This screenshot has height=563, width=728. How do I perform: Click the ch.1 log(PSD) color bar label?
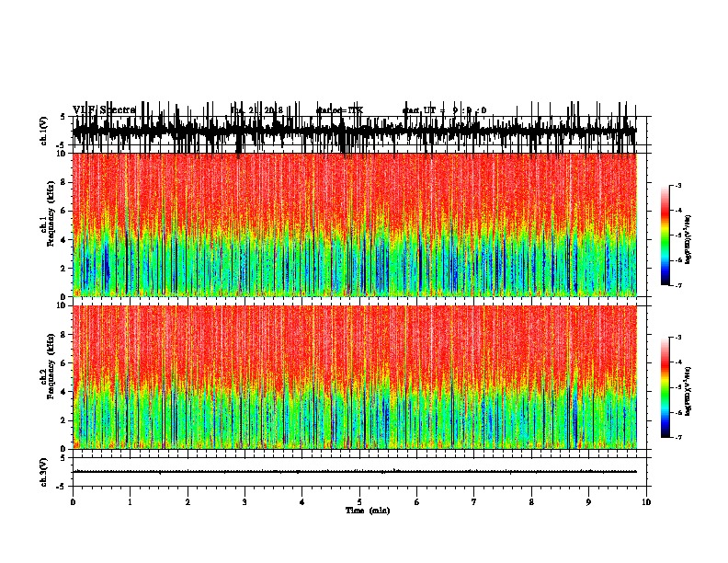[688, 239]
